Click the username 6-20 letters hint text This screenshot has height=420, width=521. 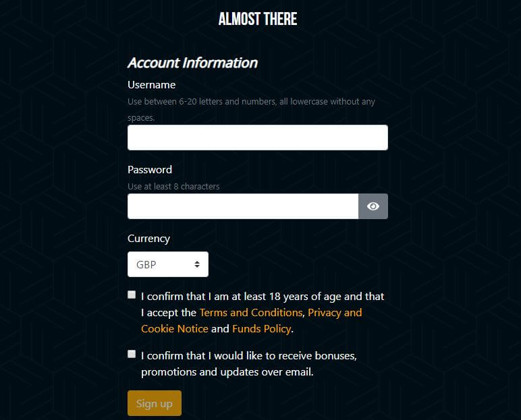251,110
